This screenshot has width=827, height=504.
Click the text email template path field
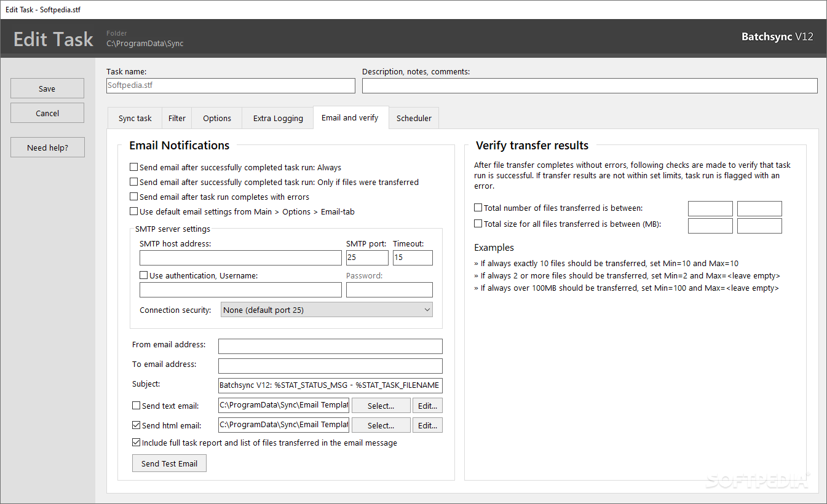tap(283, 405)
